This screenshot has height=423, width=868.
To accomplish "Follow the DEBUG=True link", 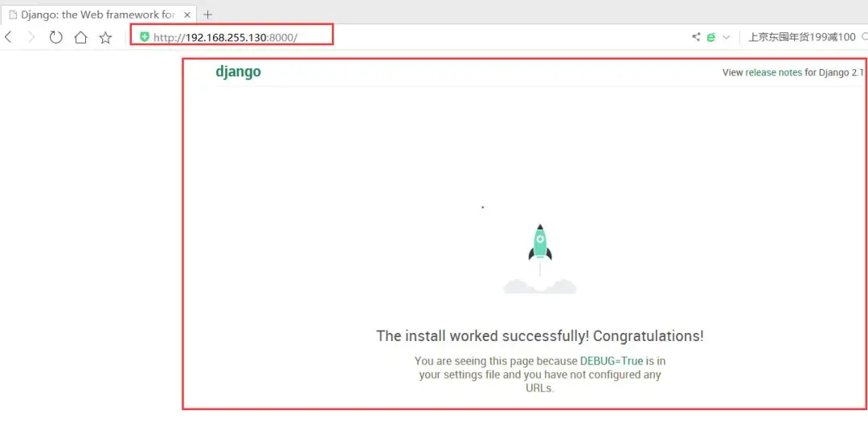I will [x=612, y=361].
